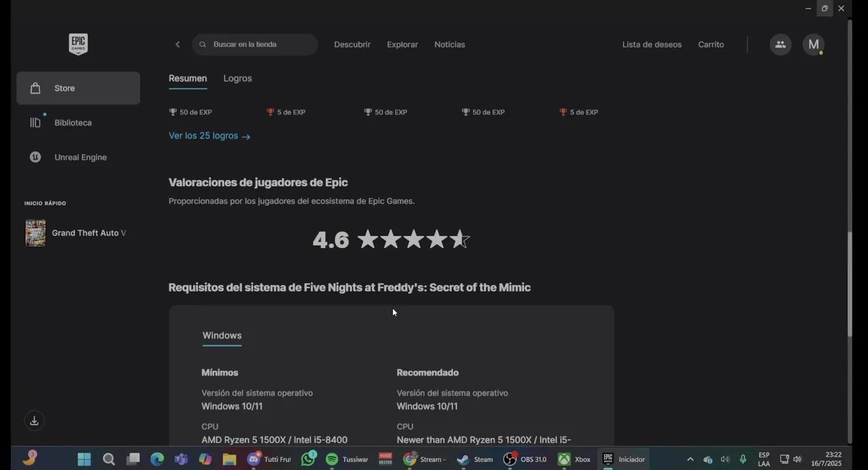Open Microsoft Edge from taskbar

[x=157, y=460]
